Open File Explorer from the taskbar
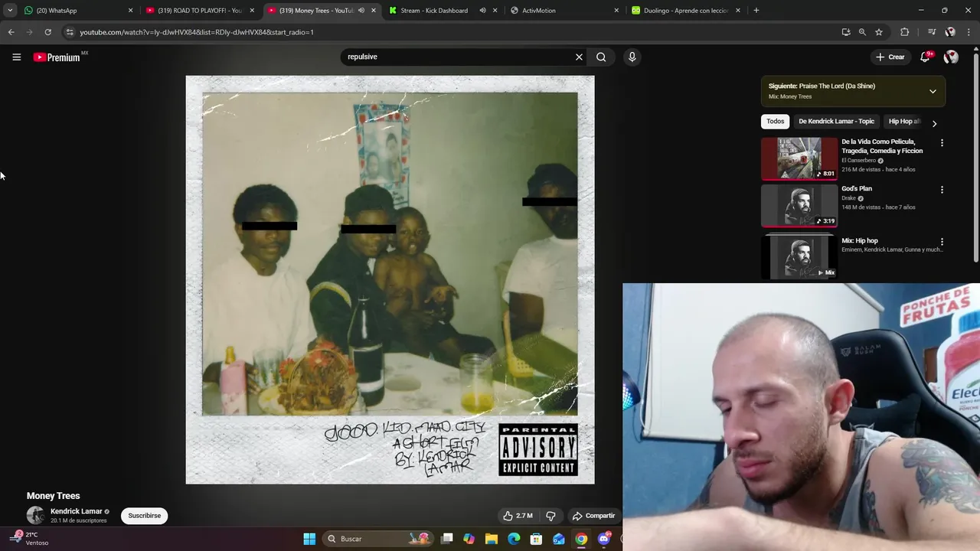This screenshot has height=551, width=980. click(x=492, y=539)
